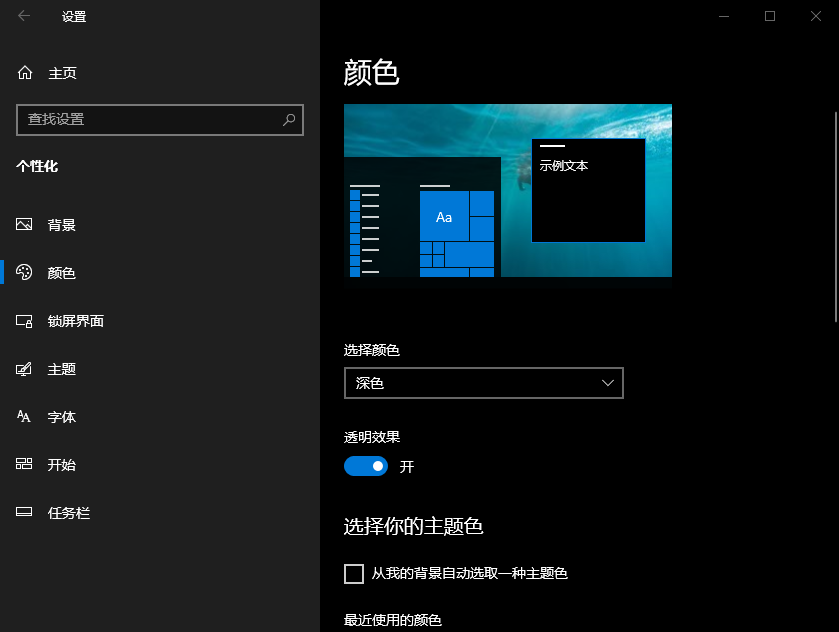Screen dimensions: 839x632
Task: Click the chevron on the 深色 combo box
Action: point(607,383)
